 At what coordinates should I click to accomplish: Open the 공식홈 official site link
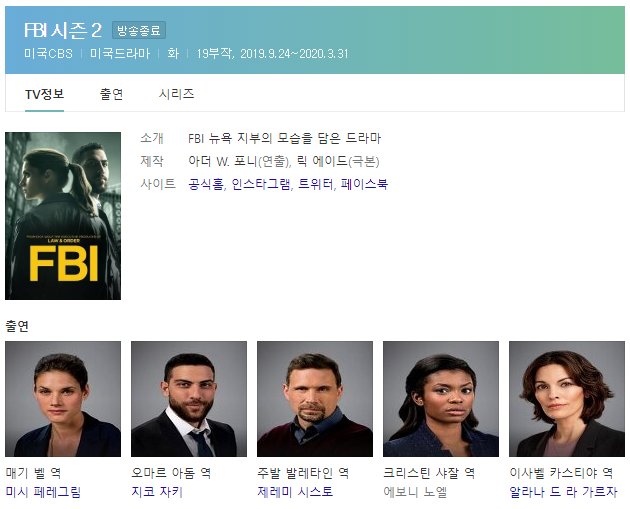[206, 184]
